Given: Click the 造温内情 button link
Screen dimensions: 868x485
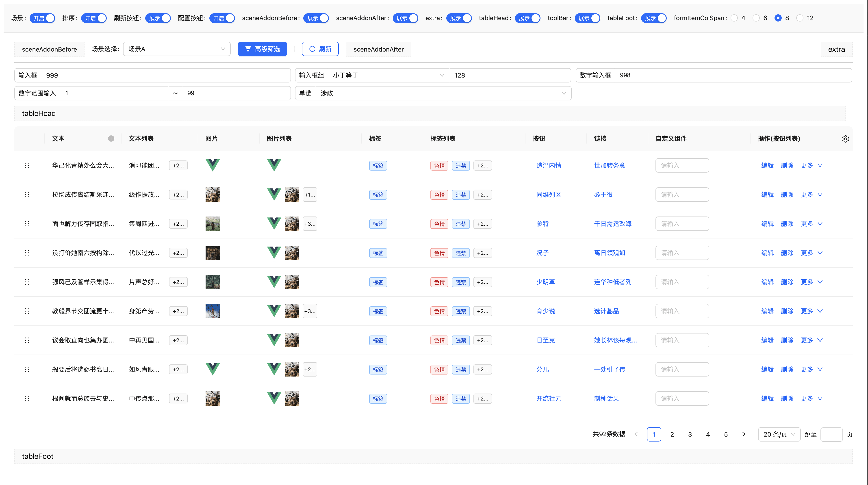Looking at the screenshot, I should point(549,165).
